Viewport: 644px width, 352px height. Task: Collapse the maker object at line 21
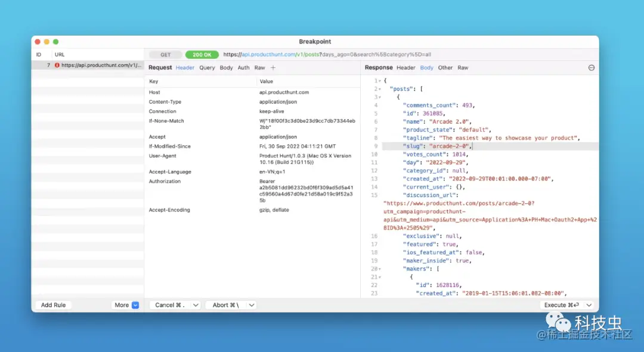click(x=379, y=278)
